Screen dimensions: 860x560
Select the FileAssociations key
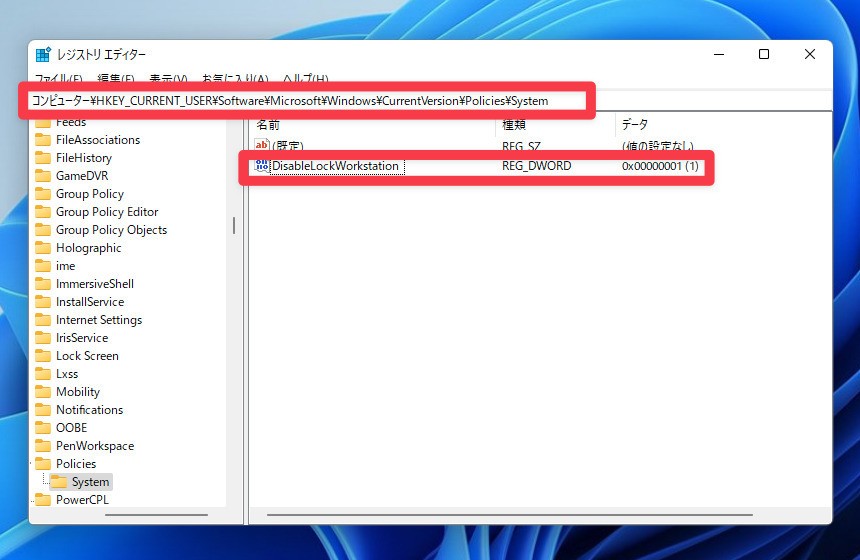pos(98,140)
